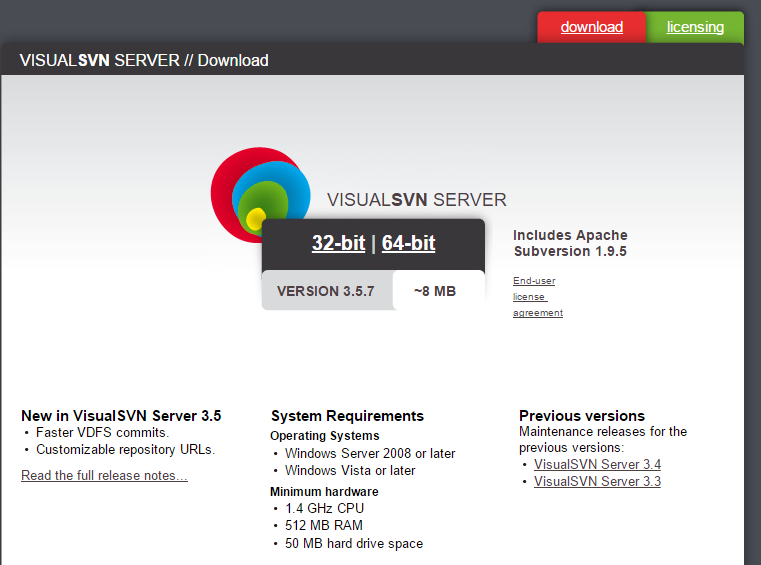761x565 pixels.
Task: Click the '1.4 GHz CPU' requirement
Action: tap(324, 508)
